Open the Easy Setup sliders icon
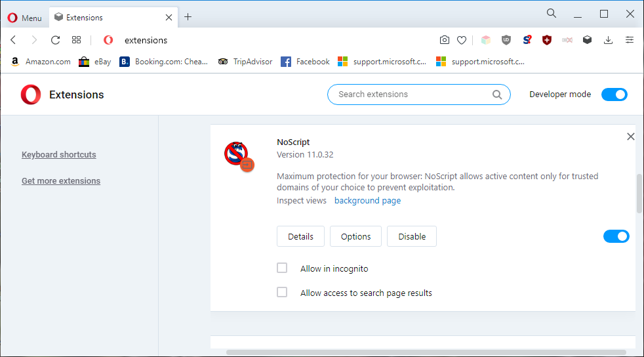Screen dimensions: 644x357 pyautogui.click(x=630, y=40)
